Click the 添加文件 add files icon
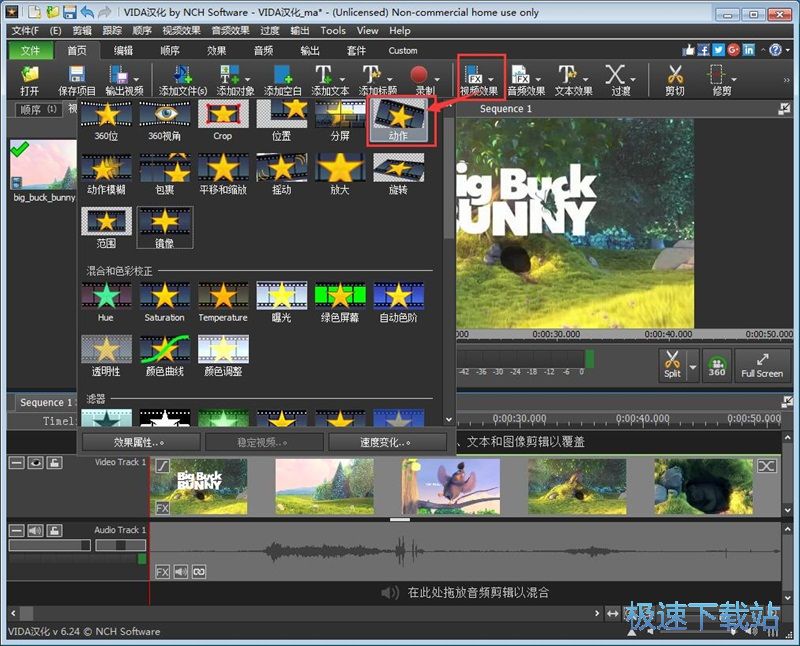This screenshot has height=646, width=800. pyautogui.click(x=183, y=81)
